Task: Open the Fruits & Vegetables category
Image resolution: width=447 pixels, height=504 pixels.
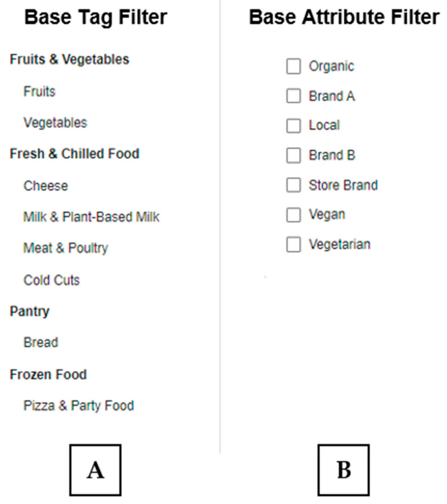Action: (69, 59)
